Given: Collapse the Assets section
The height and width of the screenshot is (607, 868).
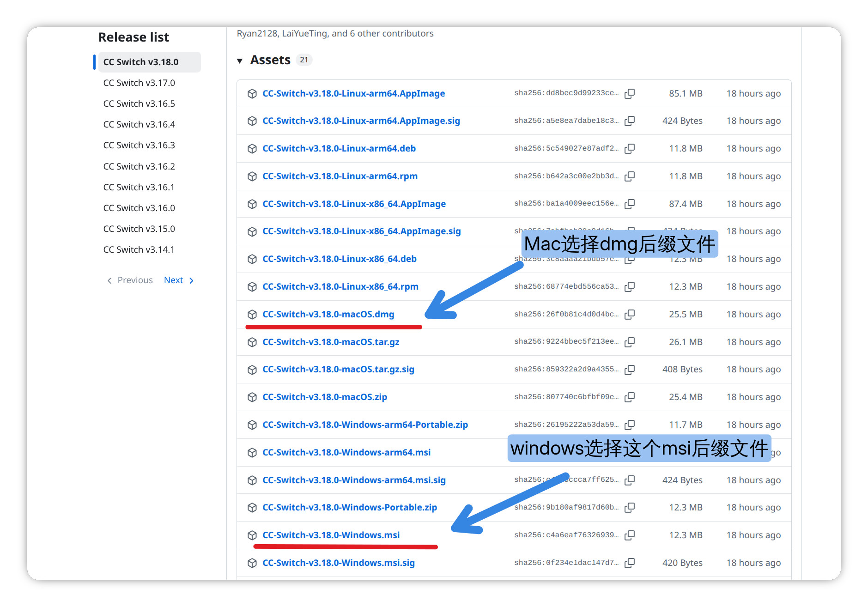Looking at the screenshot, I should pyautogui.click(x=240, y=61).
